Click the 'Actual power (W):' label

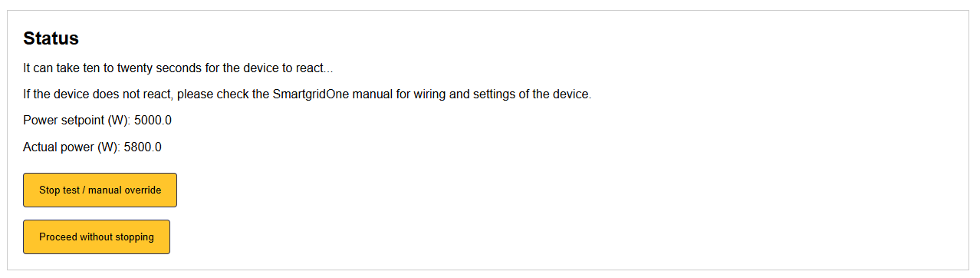coord(72,147)
